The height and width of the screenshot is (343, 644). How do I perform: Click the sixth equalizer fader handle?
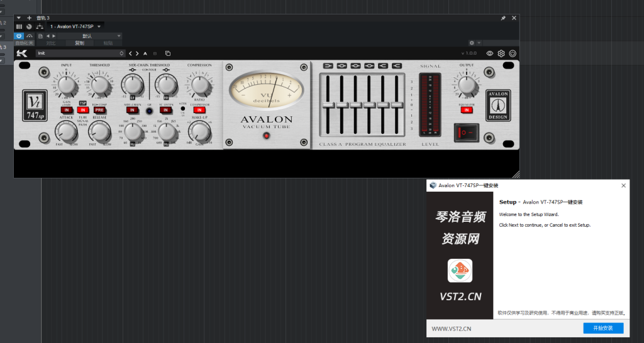point(397,105)
